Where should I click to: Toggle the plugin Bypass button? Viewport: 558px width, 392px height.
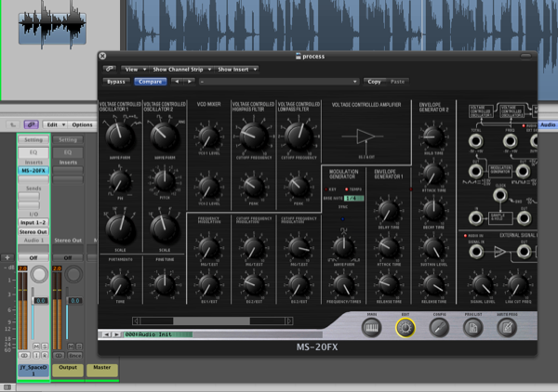click(118, 82)
